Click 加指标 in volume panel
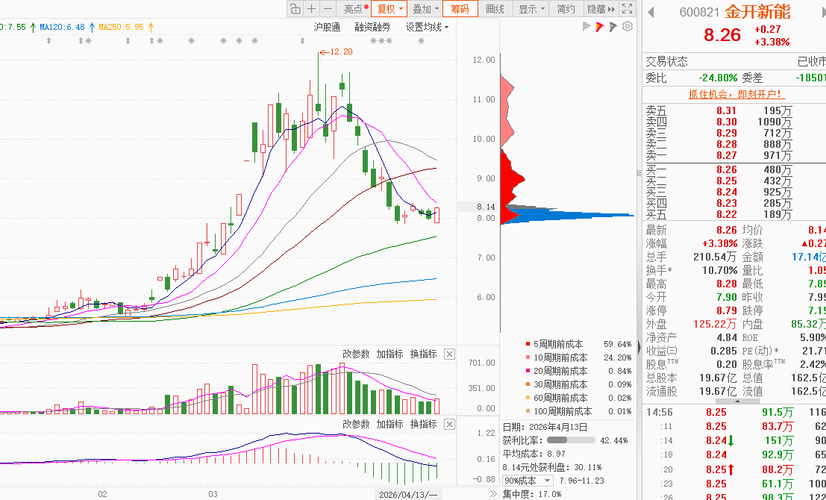 [390, 354]
